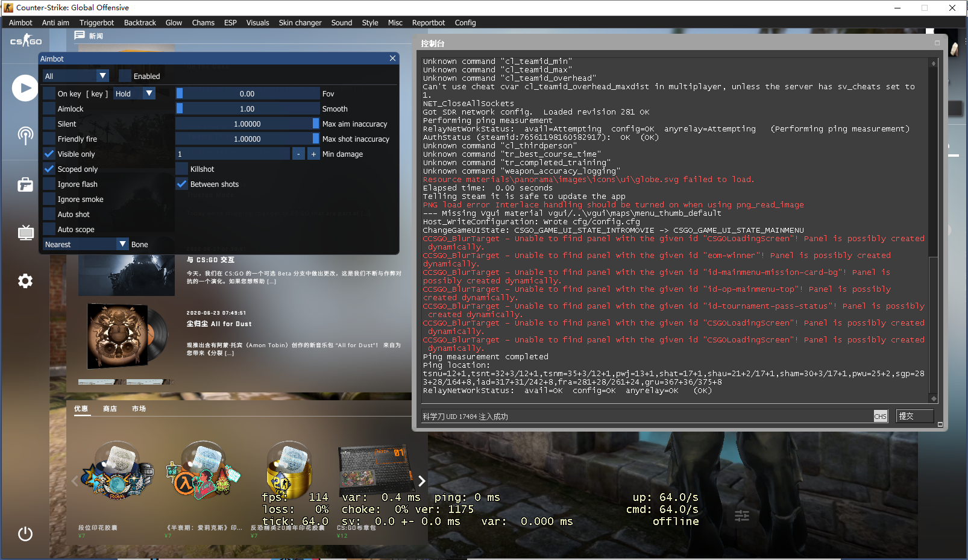Image resolution: width=968 pixels, height=560 pixels.
Task: Click the Max shot inaccuracy slider
Action: click(x=248, y=139)
